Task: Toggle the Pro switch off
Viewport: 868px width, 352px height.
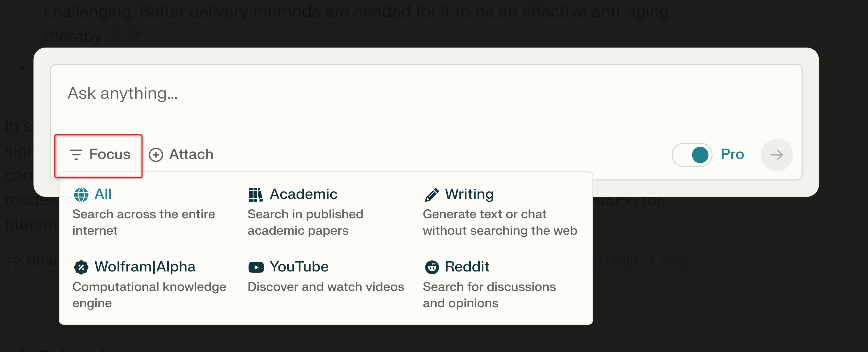Action: pos(692,155)
